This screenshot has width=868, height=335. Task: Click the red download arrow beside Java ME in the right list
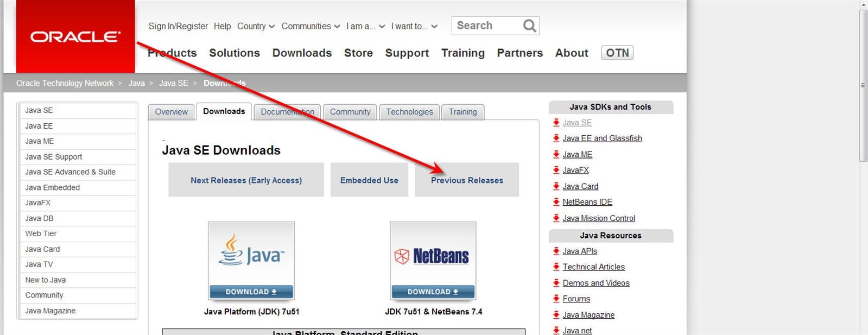click(556, 154)
